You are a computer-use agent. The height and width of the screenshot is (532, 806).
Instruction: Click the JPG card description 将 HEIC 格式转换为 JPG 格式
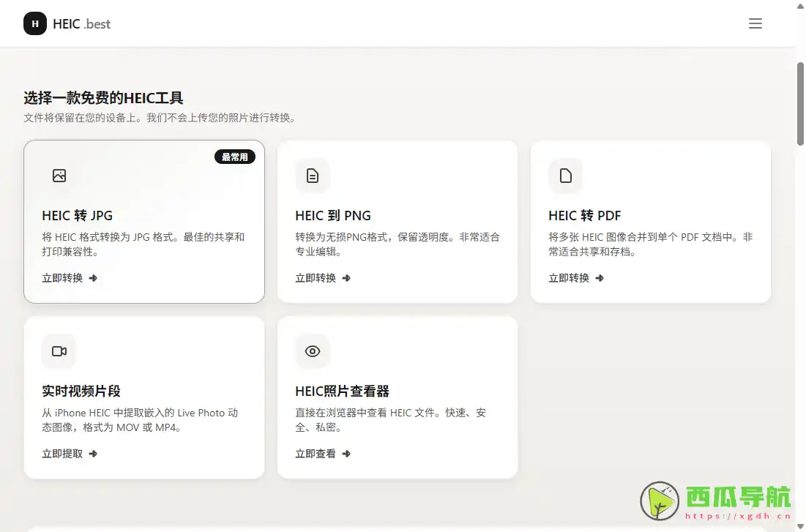coord(143,244)
